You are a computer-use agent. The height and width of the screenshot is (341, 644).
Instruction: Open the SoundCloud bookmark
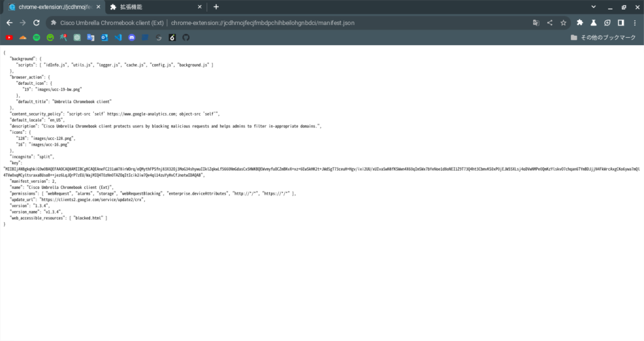pos(23,38)
